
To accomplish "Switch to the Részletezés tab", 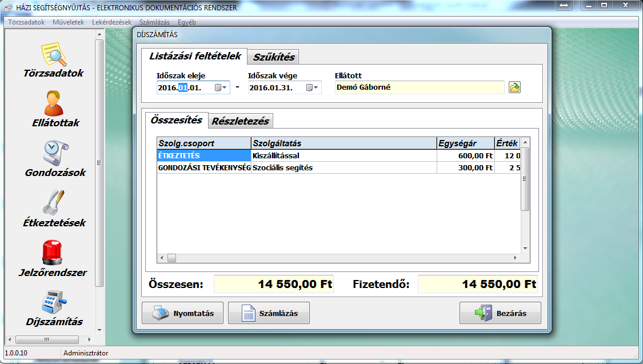I will [240, 121].
